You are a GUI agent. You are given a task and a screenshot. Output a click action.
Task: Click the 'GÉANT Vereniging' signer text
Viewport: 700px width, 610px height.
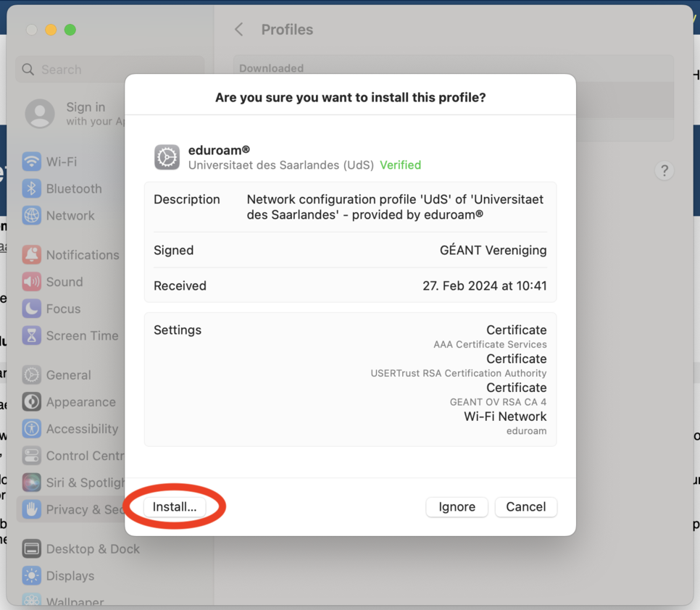tap(493, 250)
